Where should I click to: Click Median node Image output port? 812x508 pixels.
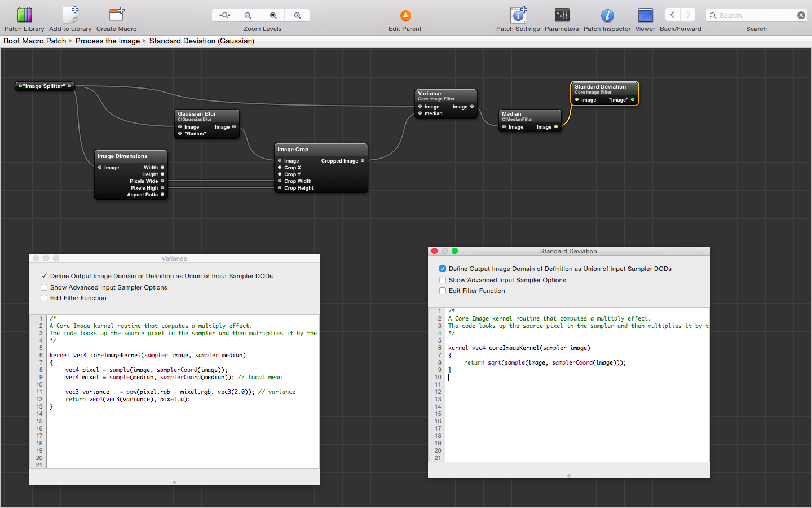(x=556, y=127)
